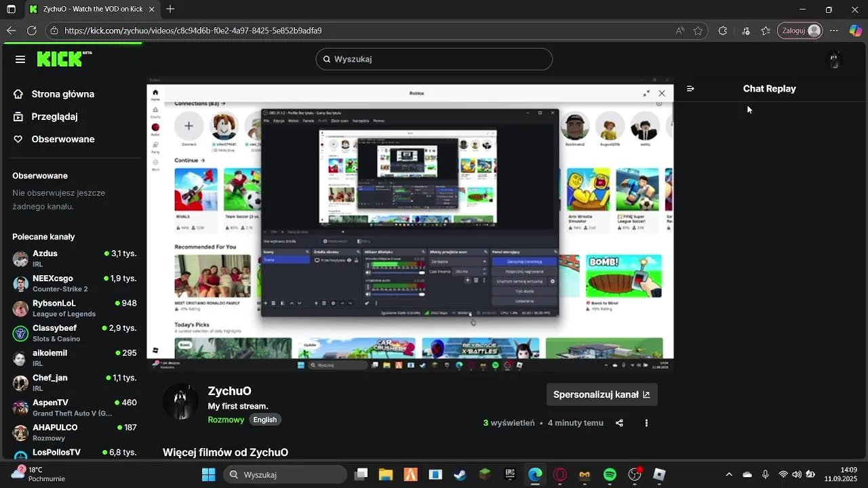
Task: Open a new browser tab
Action: [170, 9]
